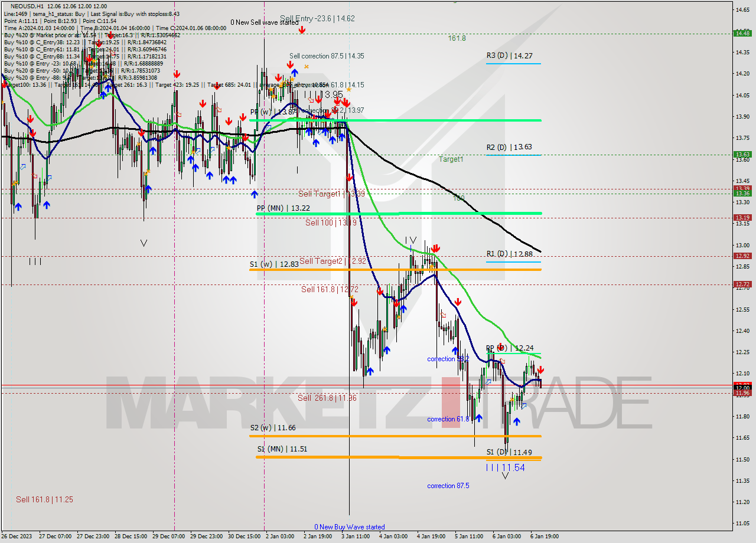Image resolution: width=756 pixels, height=543 pixels.
Task: Click the green Target1 label
Action: (451, 159)
